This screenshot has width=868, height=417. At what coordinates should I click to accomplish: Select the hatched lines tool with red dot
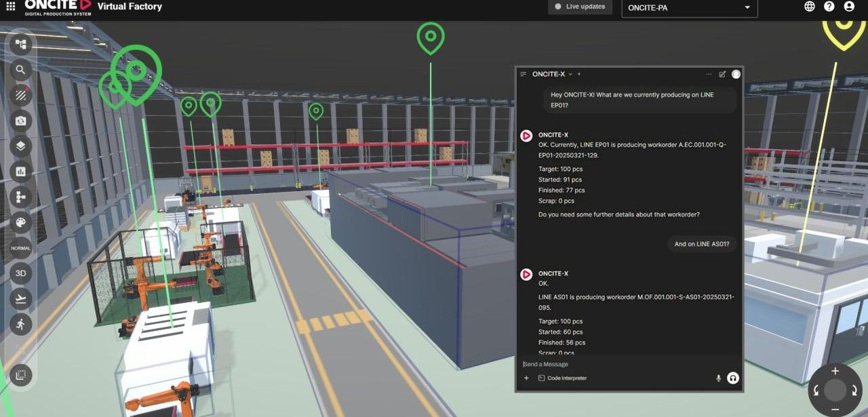point(21,95)
